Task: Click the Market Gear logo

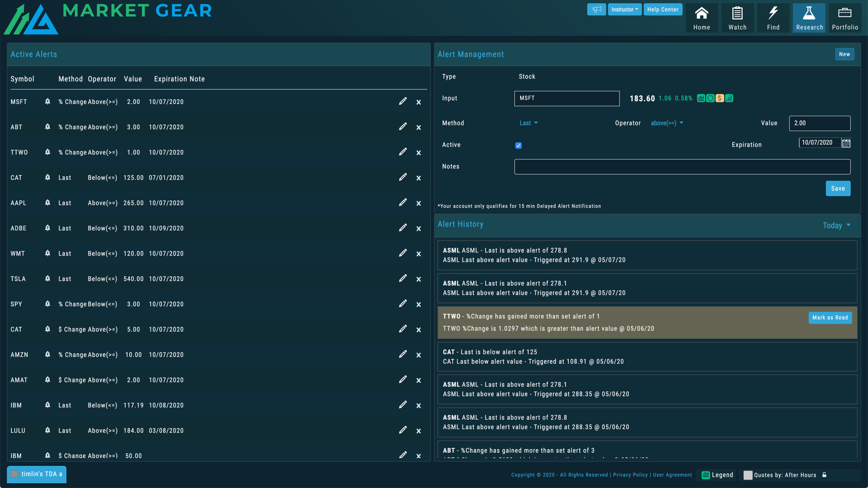Action: pyautogui.click(x=108, y=18)
